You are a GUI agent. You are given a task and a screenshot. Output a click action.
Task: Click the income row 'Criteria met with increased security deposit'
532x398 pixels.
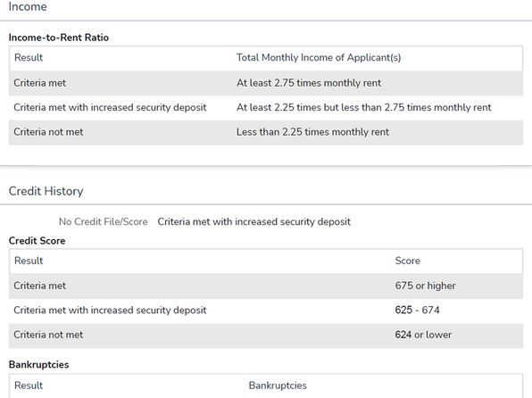click(266, 108)
